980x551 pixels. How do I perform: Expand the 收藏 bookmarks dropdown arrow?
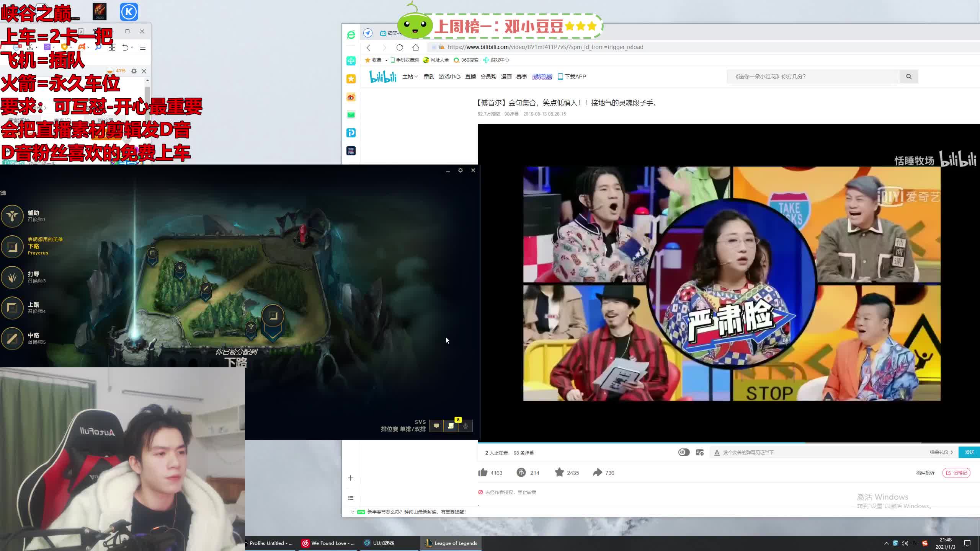pos(386,60)
